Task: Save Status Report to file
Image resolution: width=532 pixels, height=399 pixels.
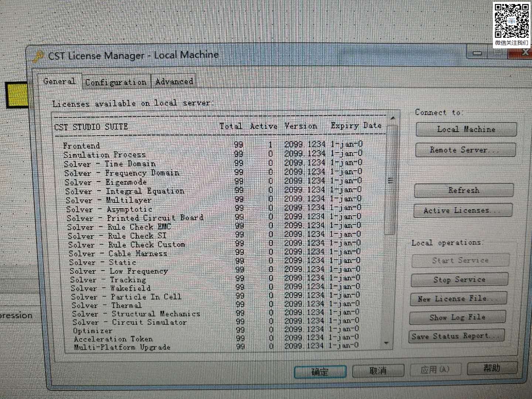Action: [x=456, y=336]
